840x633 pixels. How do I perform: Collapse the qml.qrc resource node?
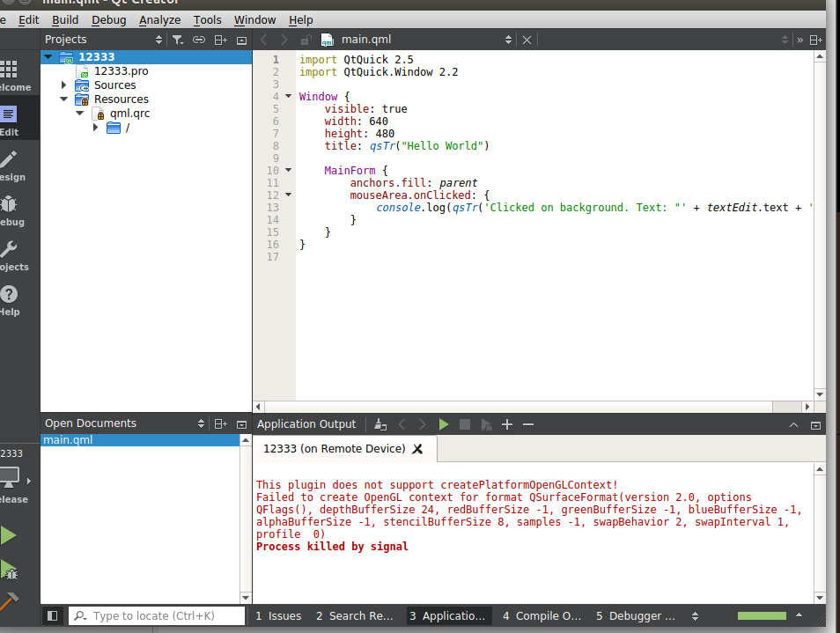pyautogui.click(x=80, y=114)
